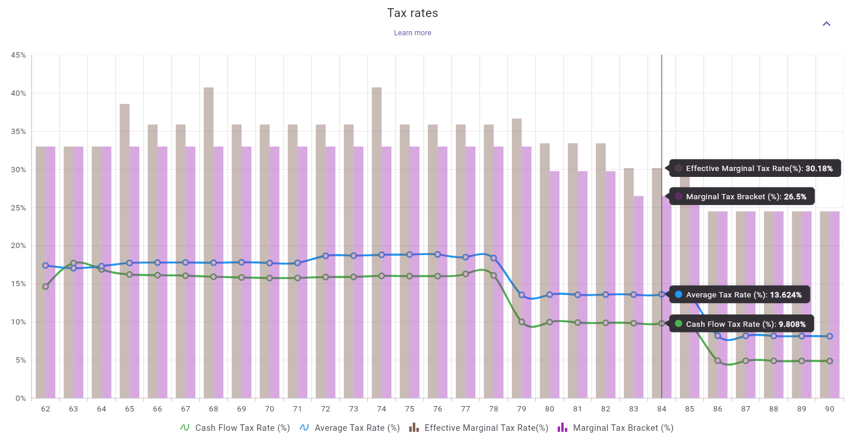
Task: Toggle the Cash Flow Tax Rate series visibility
Action: click(x=235, y=427)
